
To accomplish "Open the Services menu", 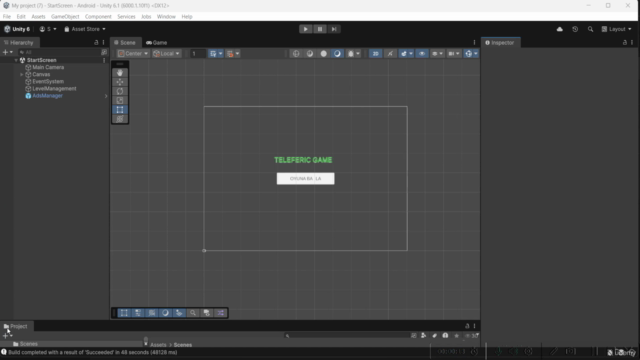I will coord(126,17).
